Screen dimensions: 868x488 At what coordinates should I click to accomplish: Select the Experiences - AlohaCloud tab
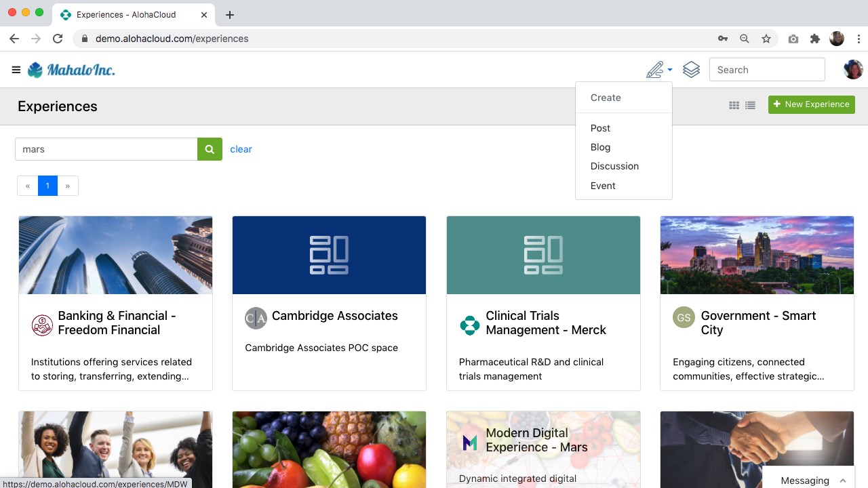(x=134, y=14)
